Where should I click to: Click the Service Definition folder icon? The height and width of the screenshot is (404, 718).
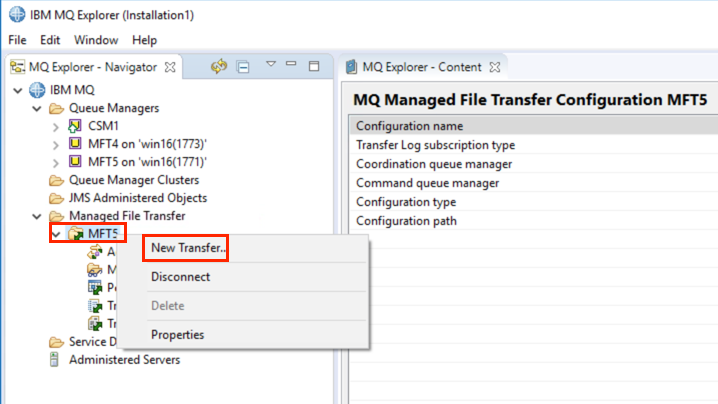coord(56,342)
